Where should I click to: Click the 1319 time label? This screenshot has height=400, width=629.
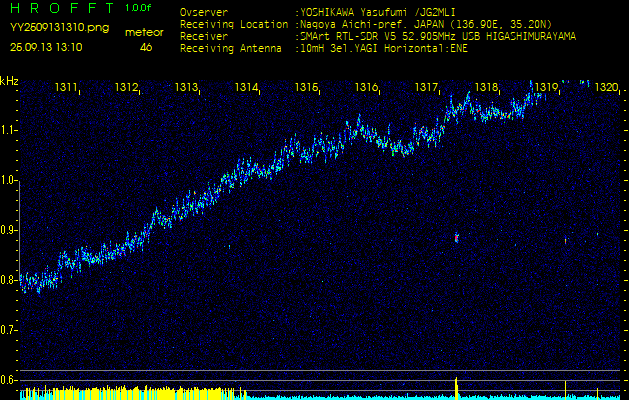click(546, 88)
